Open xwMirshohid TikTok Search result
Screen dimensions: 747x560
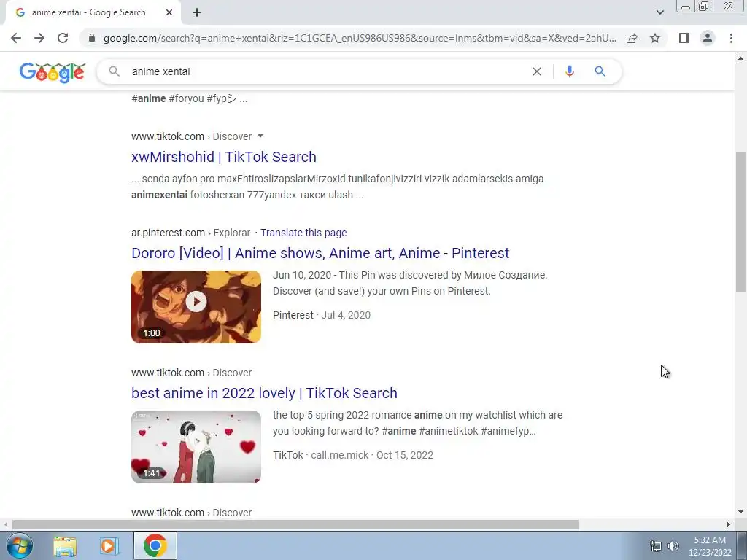(x=224, y=157)
